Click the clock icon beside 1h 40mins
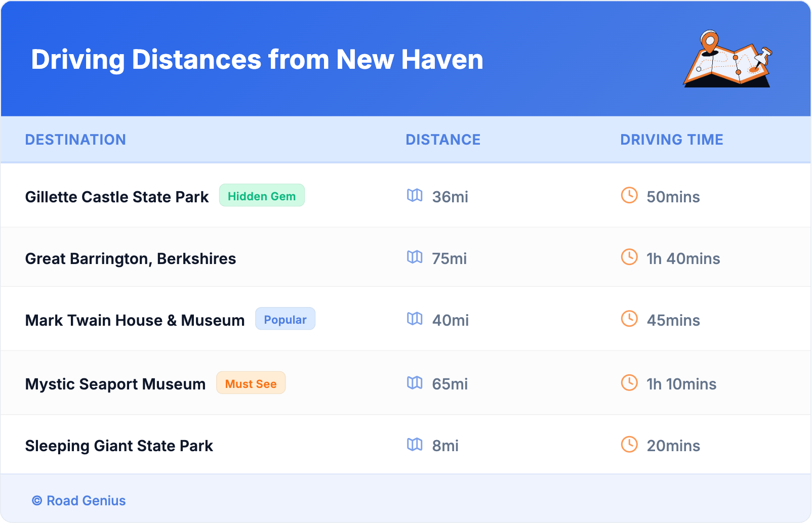 pos(629,257)
